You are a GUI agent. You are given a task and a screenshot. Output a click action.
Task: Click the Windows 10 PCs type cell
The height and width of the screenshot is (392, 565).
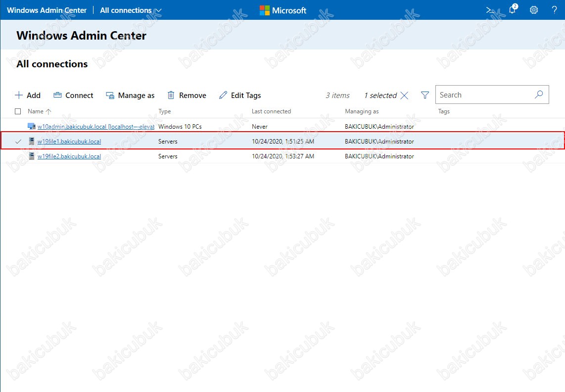[180, 127]
